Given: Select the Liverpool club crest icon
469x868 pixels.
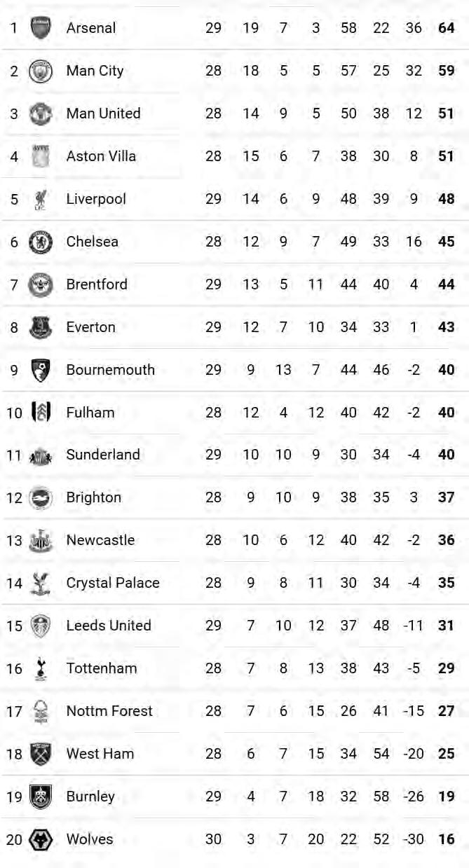Looking at the screenshot, I should pos(41,199).
